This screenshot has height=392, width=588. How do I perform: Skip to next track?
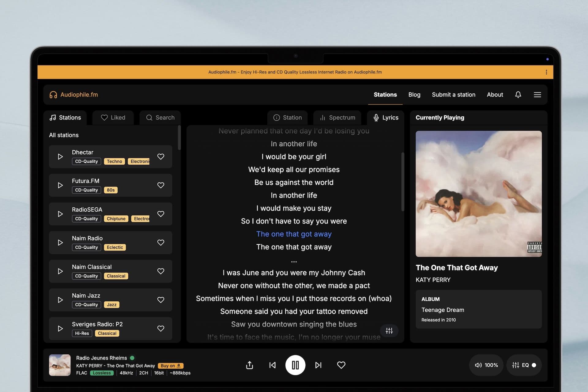tap(318, 365)
